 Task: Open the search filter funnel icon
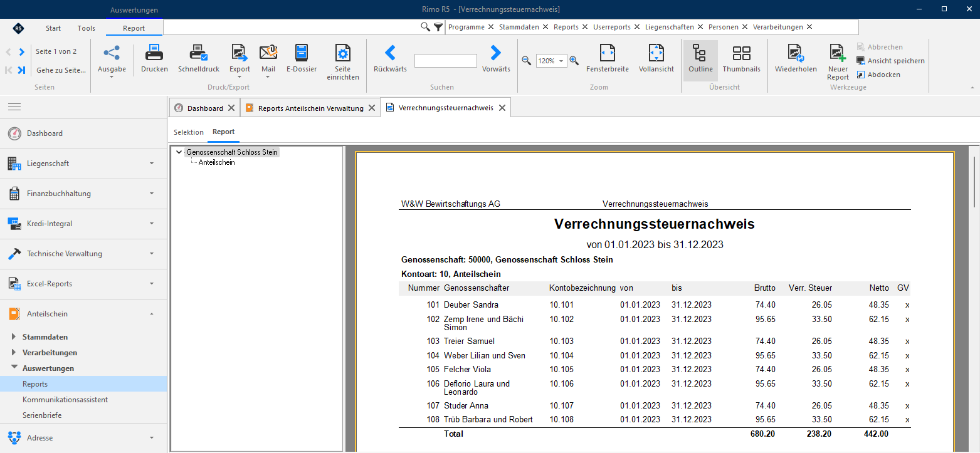[438, 27]
